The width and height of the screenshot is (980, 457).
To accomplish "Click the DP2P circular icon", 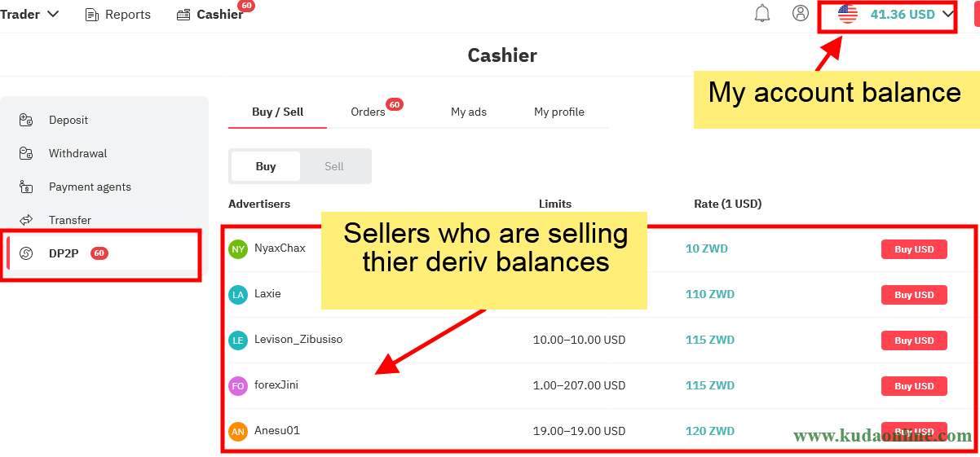I will pyautogui.click(x=26, y=253).
